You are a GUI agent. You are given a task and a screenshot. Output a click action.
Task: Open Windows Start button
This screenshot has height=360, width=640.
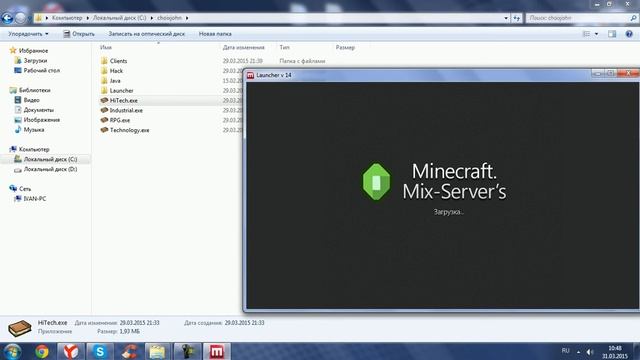(x=12, y=351)
